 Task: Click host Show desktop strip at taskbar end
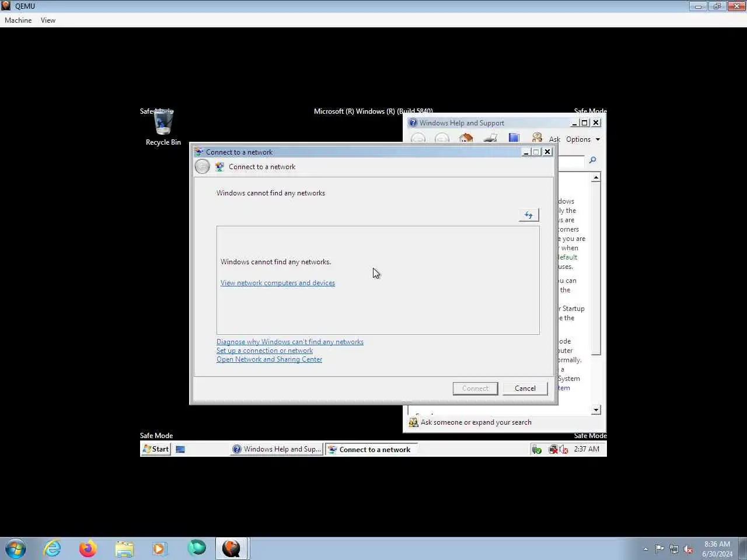pos(743,548)
